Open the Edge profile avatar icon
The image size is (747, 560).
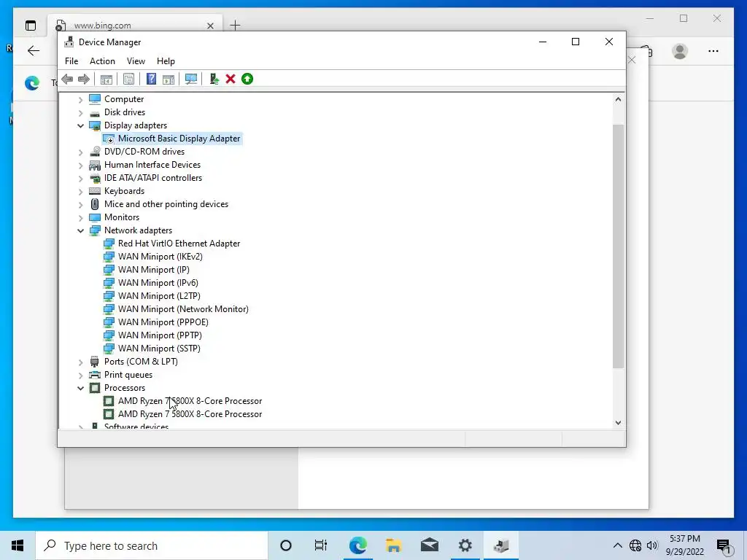680,51
